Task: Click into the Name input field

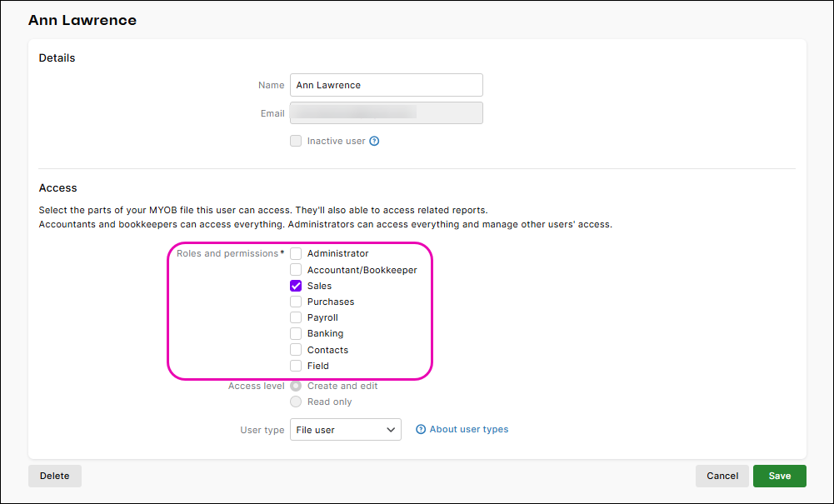Action: pos(387,85)
